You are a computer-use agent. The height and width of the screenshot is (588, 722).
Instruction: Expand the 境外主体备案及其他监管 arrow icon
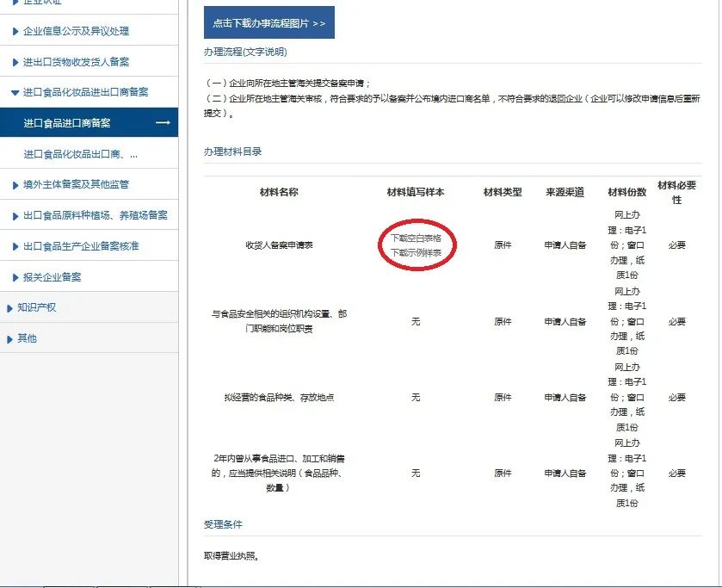point(15,185)
